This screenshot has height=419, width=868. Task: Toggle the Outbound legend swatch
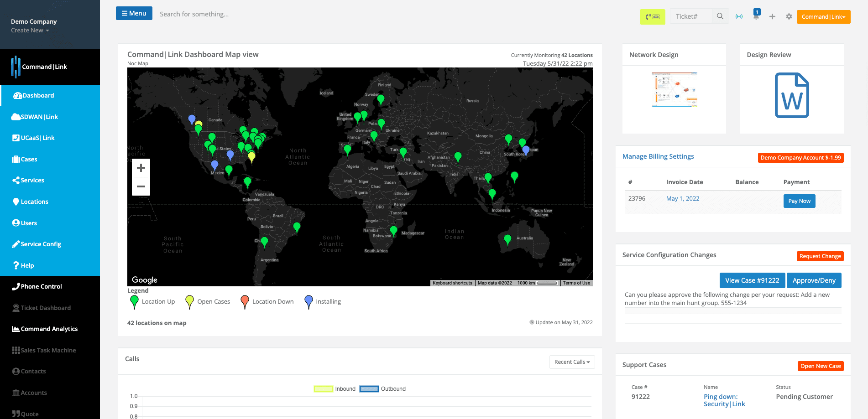click(x=369, y=389)
